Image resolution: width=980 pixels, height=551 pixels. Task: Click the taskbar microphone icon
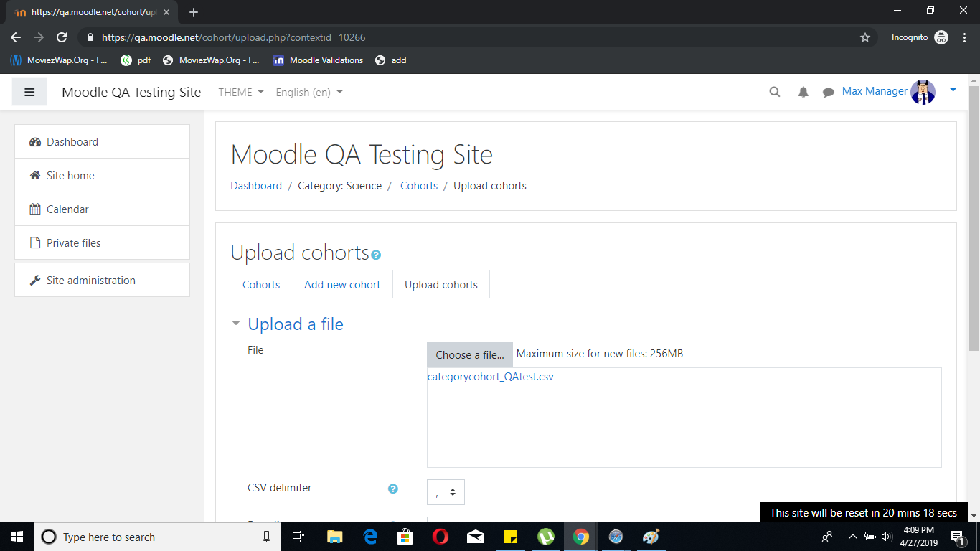[267, 537]
